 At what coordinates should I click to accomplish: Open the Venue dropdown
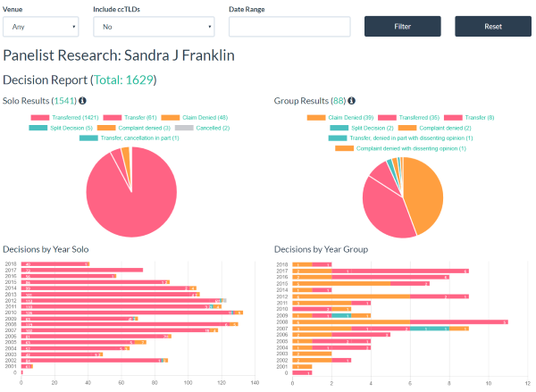(x=43, y=27)
